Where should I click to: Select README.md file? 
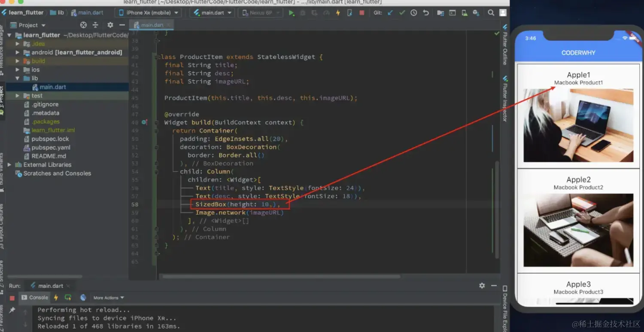(49, 156)
